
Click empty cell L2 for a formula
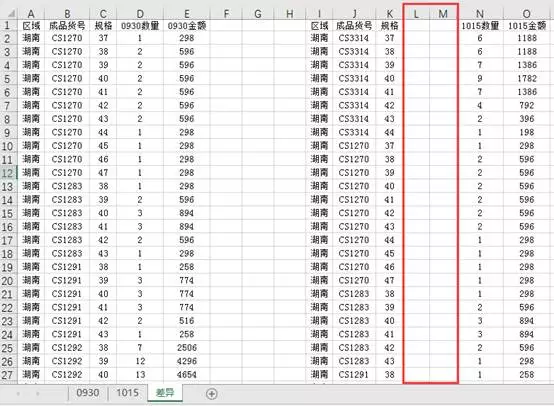pyautogui.click(x=416, y=38)
